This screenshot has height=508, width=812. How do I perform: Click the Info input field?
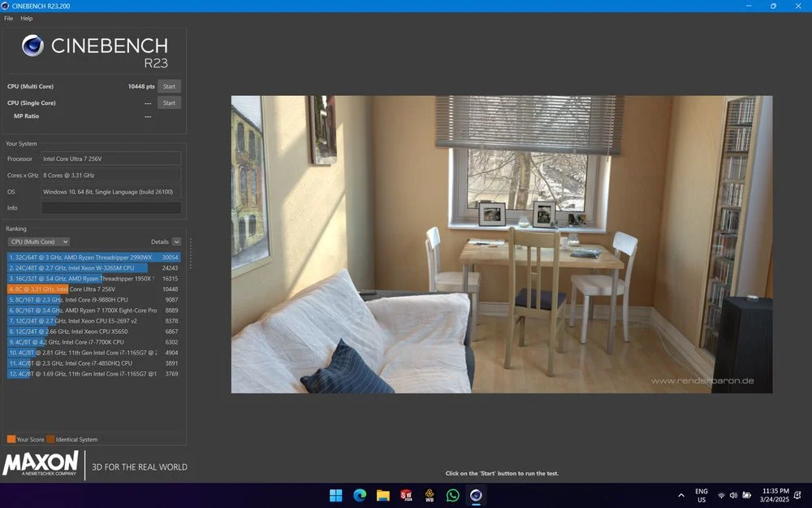(x=111, y=208)
